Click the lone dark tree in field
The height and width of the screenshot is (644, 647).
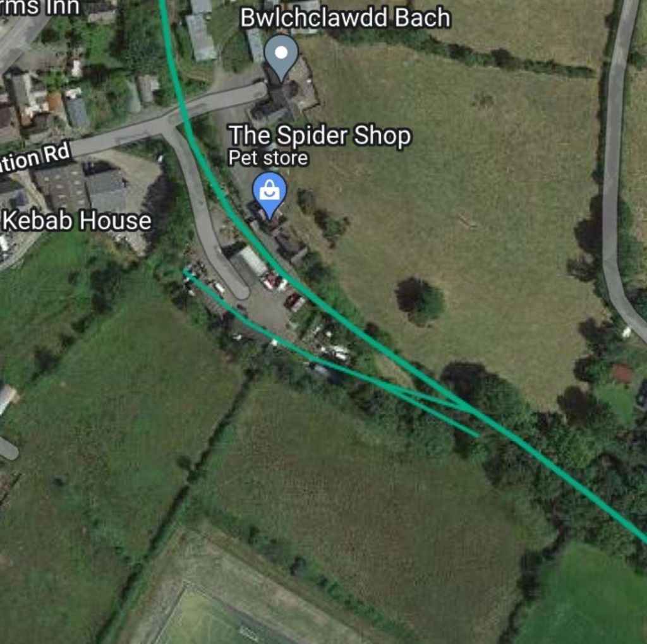click(x=420, y=301)
